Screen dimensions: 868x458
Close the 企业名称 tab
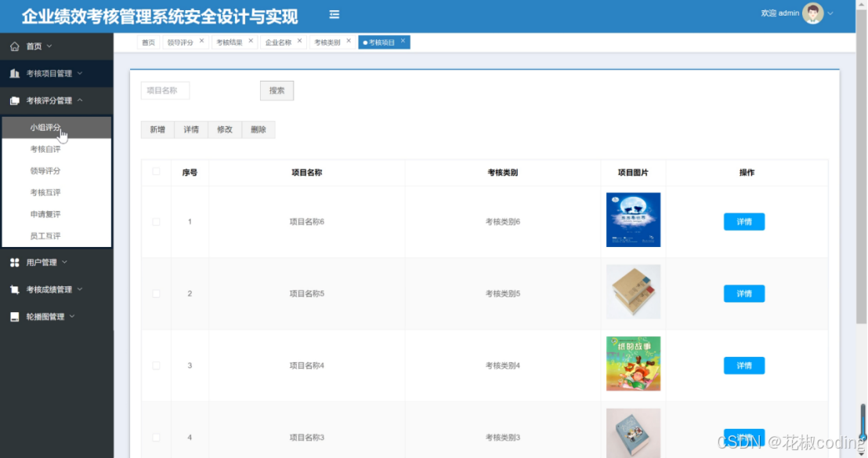tap(299, 40)
